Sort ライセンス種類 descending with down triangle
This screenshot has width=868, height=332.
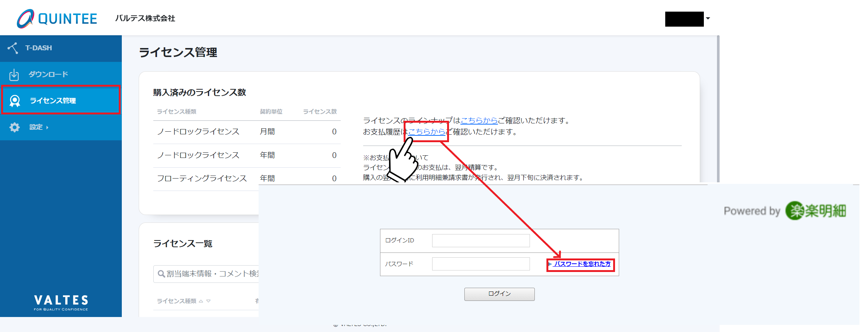(209, 301)
